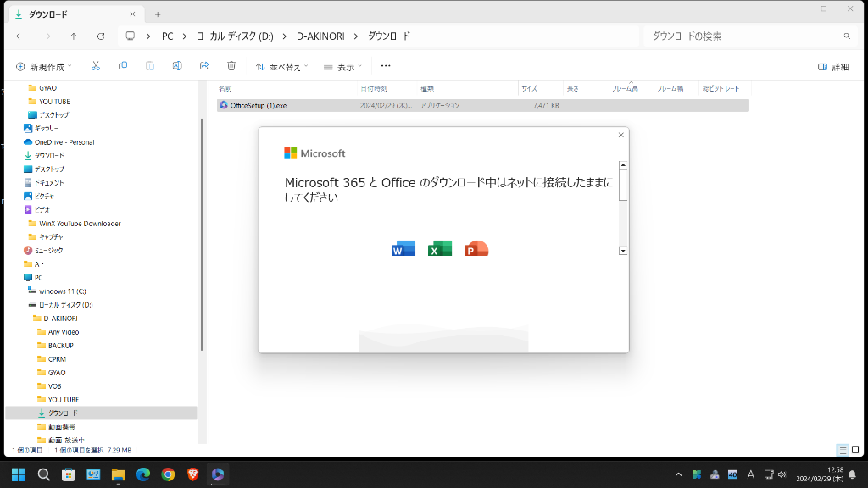Switch to large icons view in status bar
The image size is (868, 488).
(x=855, y=451)
